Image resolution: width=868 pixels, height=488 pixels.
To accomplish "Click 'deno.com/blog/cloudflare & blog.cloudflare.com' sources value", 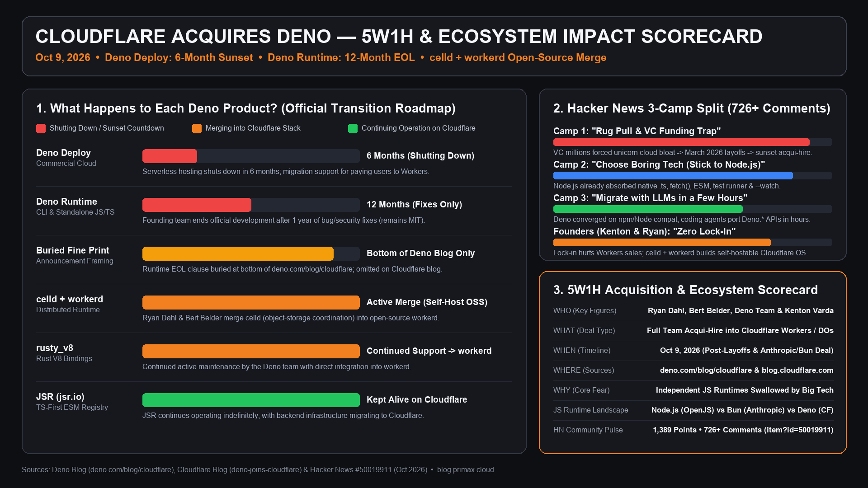I will click(x=747, y=370).
